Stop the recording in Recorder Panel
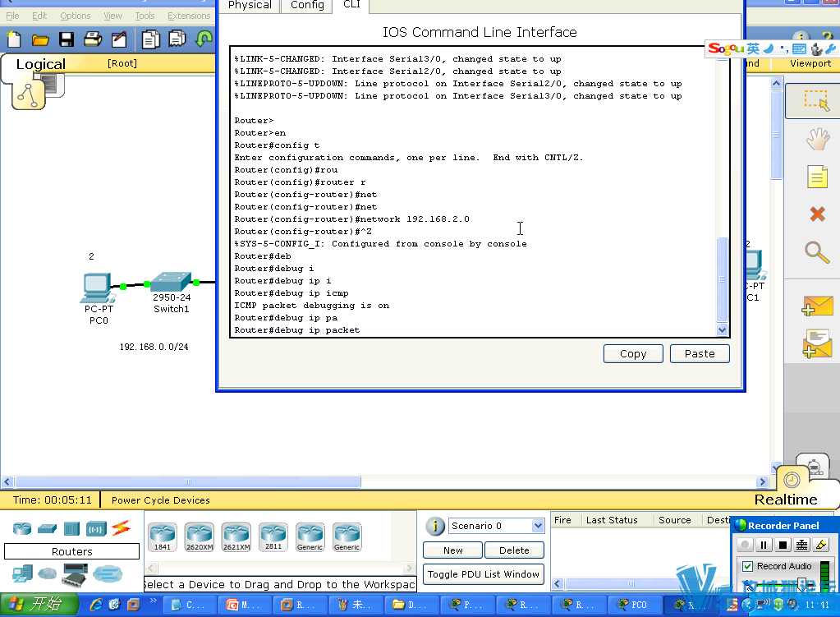840x617 pixels. (x=783, y=545)
